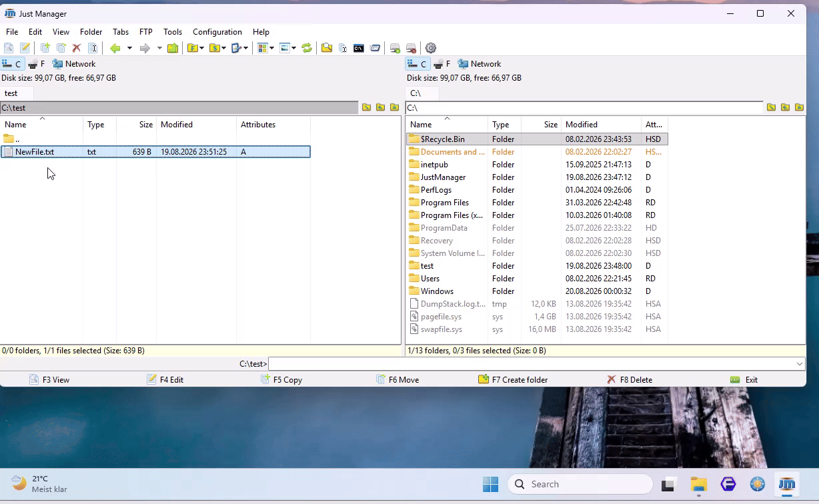The width and height of the screenshot is (819, 504).
Task: Click the disconnect network drive toolbar icon
Action: click(x=411, y=48)
